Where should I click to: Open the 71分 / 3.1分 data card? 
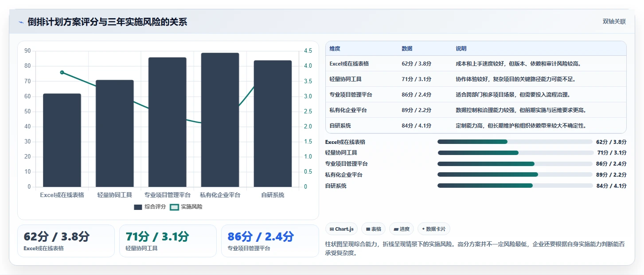(x=168, y=241)
